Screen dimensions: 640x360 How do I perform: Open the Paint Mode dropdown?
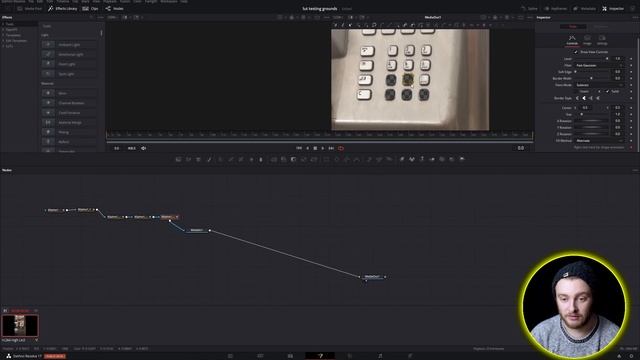click(599, 85)
